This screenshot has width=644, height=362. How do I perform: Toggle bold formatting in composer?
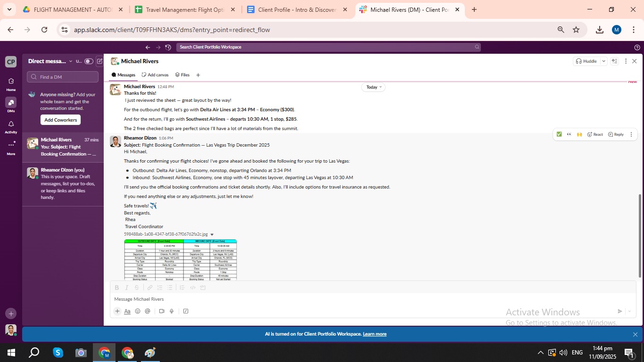(x=117, y=288)
